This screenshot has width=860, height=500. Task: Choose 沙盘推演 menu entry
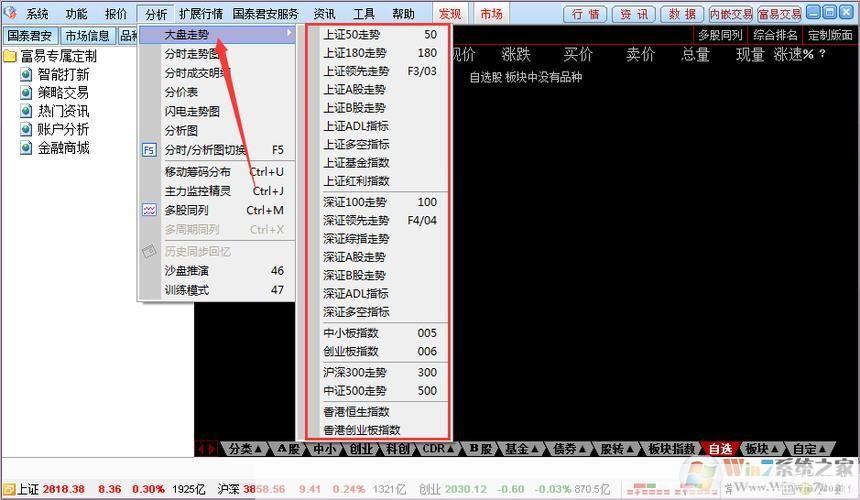point(217,271)
